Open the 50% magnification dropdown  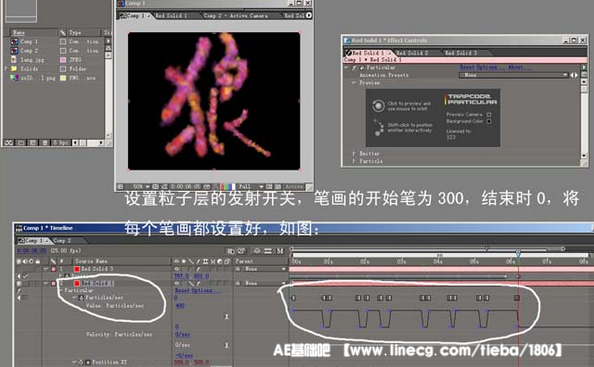click(x=141, y=187)
